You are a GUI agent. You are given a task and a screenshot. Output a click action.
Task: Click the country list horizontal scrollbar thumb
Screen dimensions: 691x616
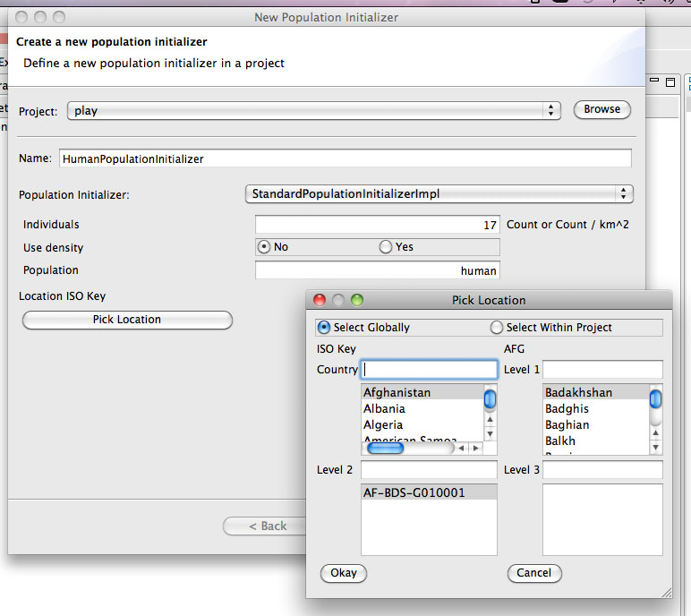click(385, 448)
